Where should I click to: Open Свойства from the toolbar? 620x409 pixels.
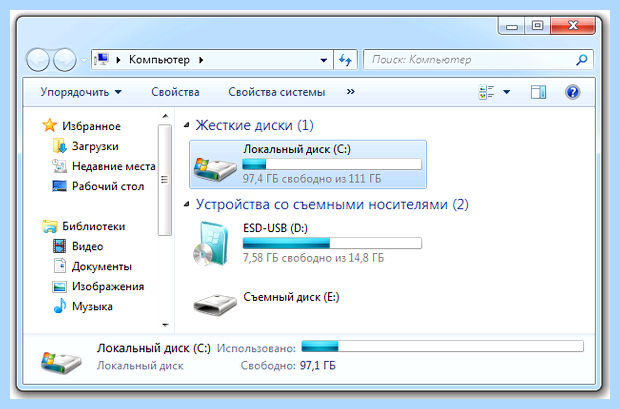(175, 92)
